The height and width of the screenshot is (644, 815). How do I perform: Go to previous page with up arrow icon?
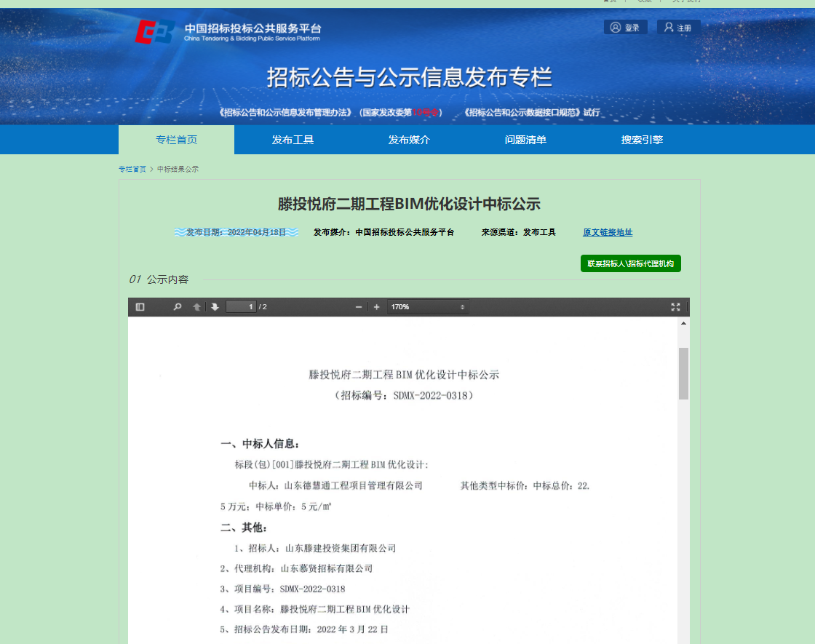click(x=196, y=306)
